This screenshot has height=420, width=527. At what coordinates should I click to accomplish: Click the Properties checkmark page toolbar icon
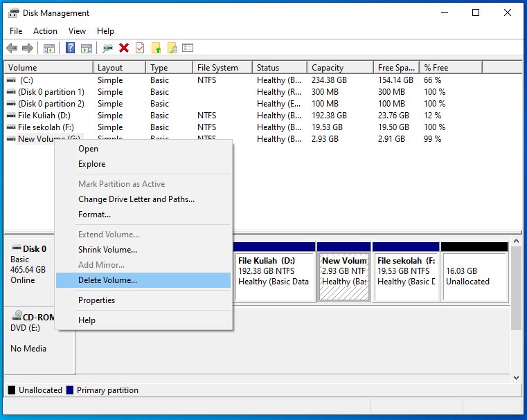tap(140, 48)
